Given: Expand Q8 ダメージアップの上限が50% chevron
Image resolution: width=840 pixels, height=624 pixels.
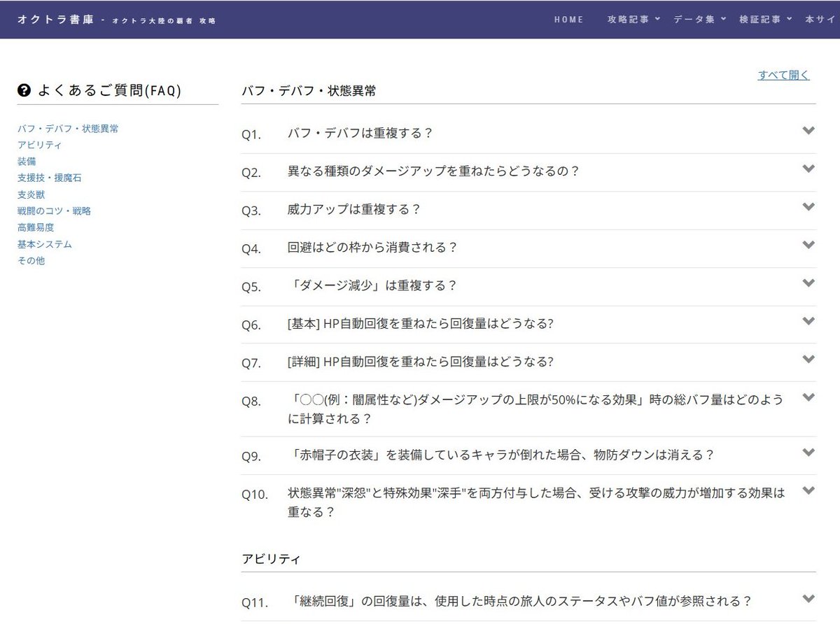Looking at the screenshot, I should 808,397.
